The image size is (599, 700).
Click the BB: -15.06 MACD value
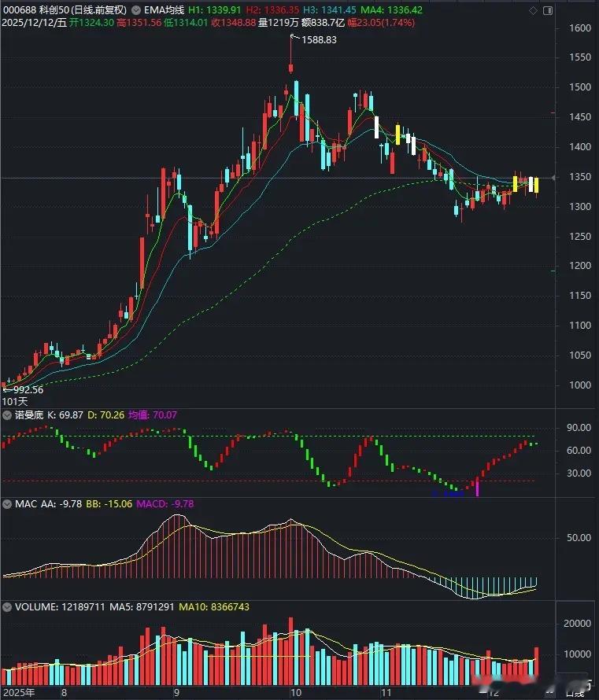click(x=109, y=504)
